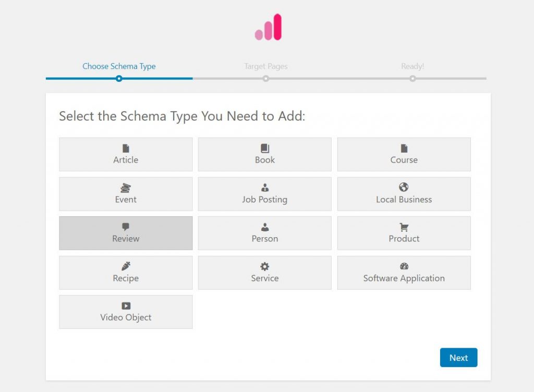The height and width of the screenshot is (392, 534).
Task: Select the Event schema icon
Action: pos(126,188)
